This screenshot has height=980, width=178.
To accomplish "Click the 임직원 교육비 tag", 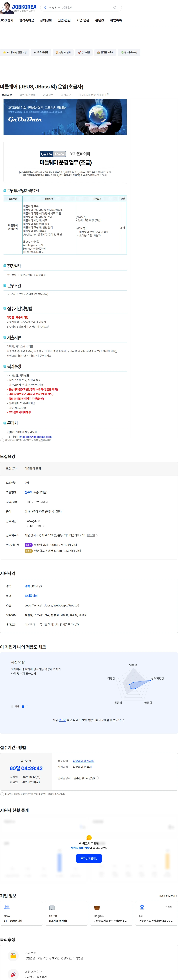I will point(105,53).
